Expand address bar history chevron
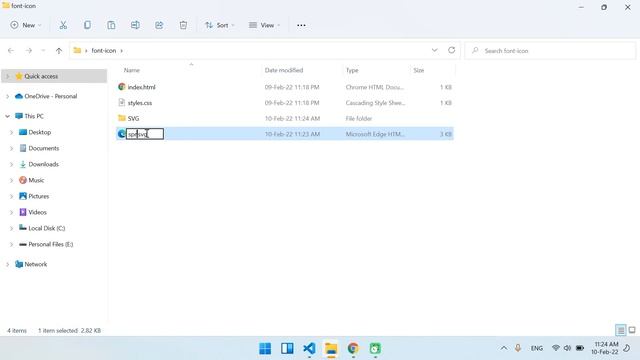The image size is (640, 360). click(x=434, y=50)
